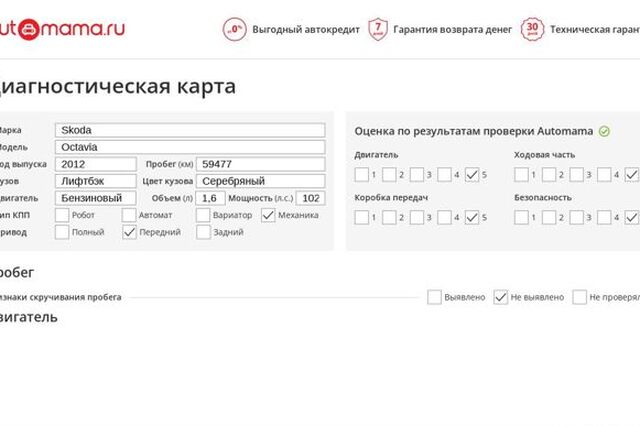Click the body color field Серебряный
The image size is (640, 426).
click(x=261, y=181)
